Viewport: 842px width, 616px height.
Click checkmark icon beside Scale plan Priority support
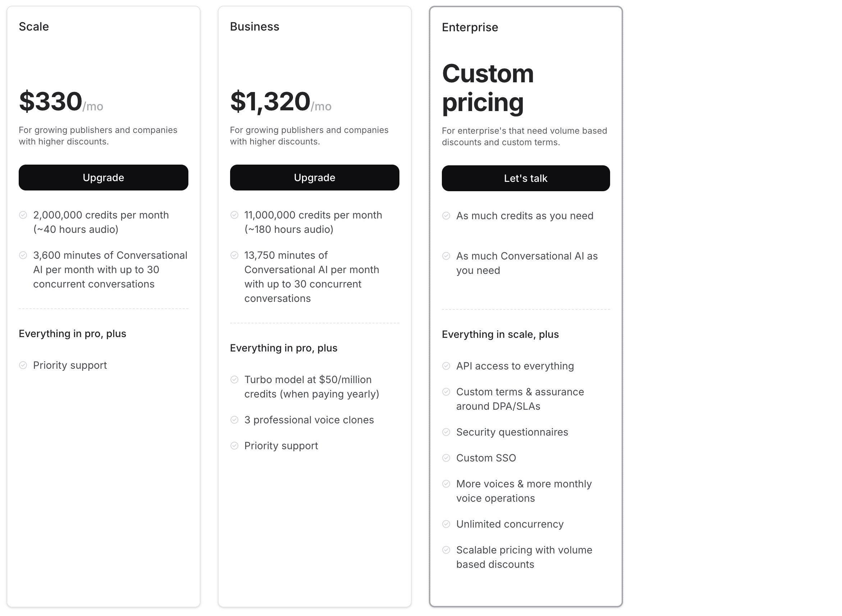[x=23, y=365]
